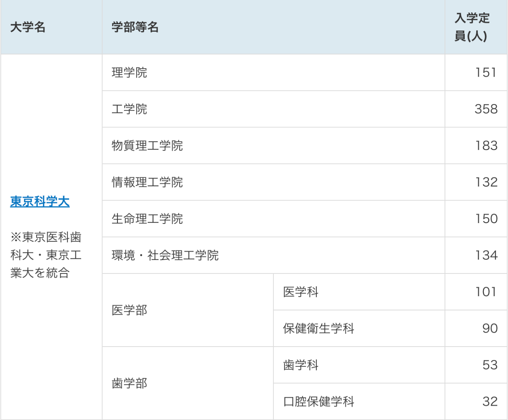
Task: Select the 歯学部 faculty cell
Action: click(x=129, y=383)
